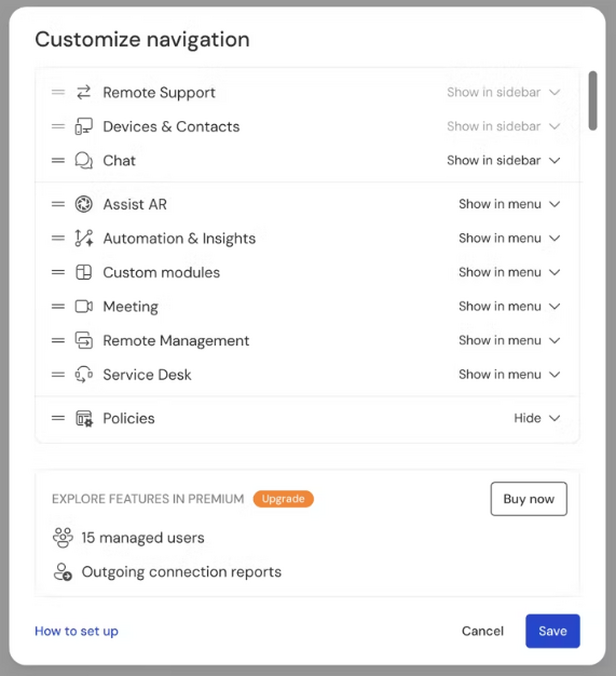Screen dimensions: 616x676
Task: Click the Remote Management label
Action: coord(176,341)
